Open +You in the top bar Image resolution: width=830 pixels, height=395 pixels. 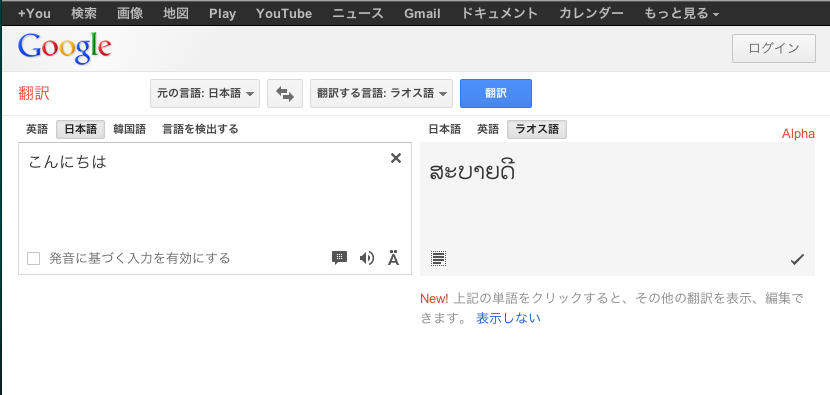[34, 13]
